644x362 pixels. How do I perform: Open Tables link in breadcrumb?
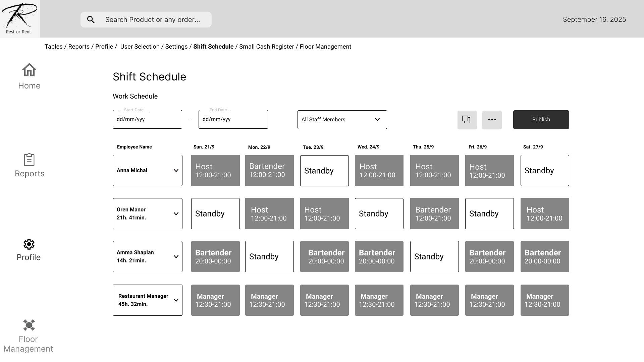[53, 47]
